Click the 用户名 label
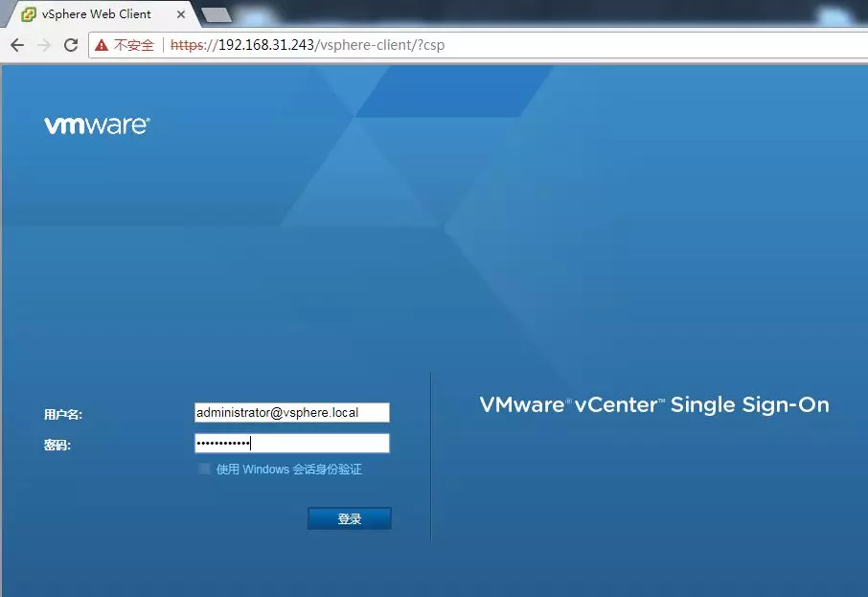868x597 pixels. 63,414
